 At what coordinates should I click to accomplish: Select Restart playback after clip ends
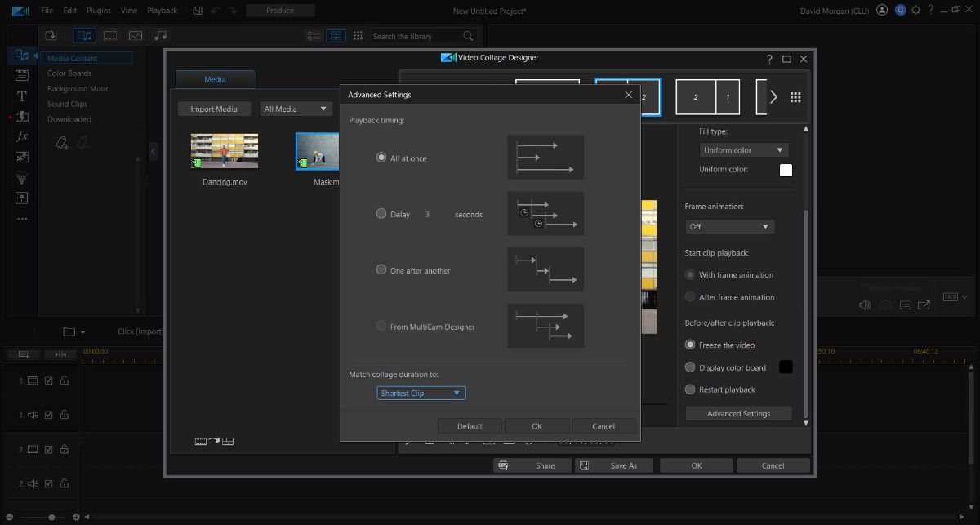pos(690,389)
